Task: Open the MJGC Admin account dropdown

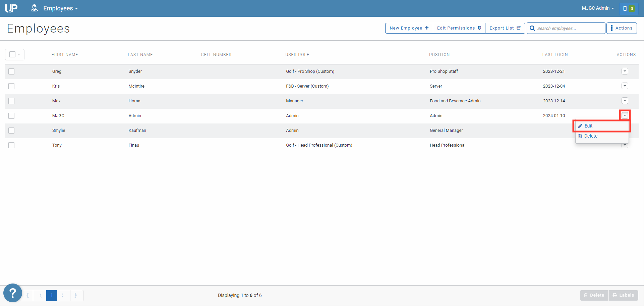Action: pos(597,8)
